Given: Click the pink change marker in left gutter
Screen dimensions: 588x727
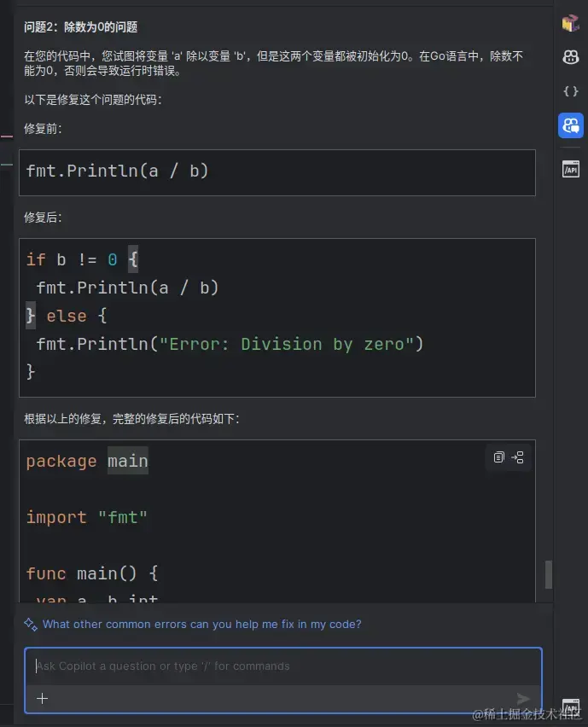Looking at the screenshot, I should tap(7, 137).
